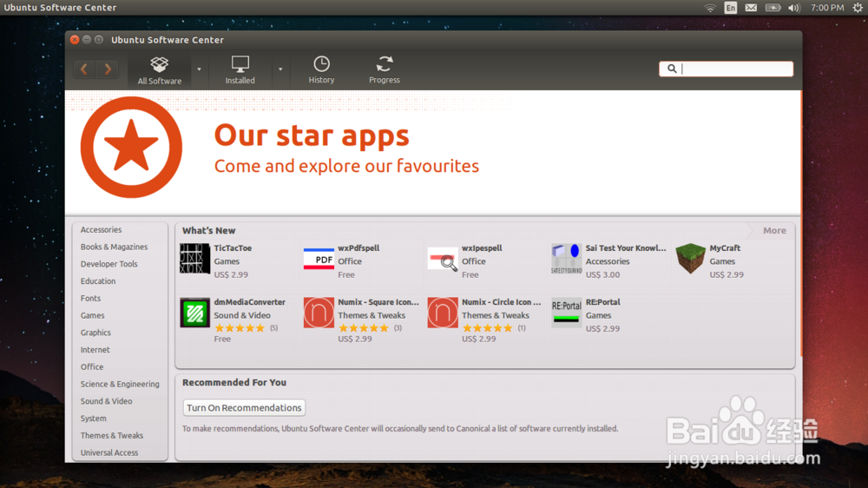The height and width of the screenshot is (488, 868).
Task: Open the System category
Action: 93,419
